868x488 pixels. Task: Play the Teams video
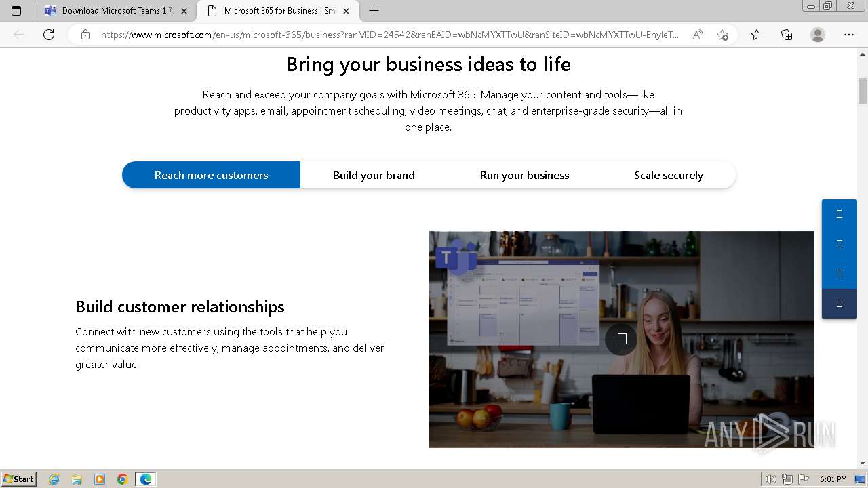(621, 339)
